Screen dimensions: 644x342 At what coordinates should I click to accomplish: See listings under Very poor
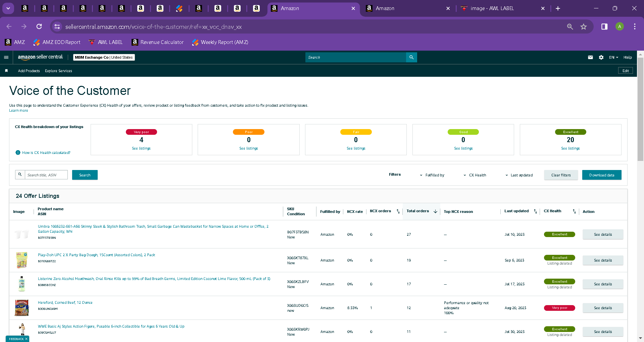click(x=141, y=148)
